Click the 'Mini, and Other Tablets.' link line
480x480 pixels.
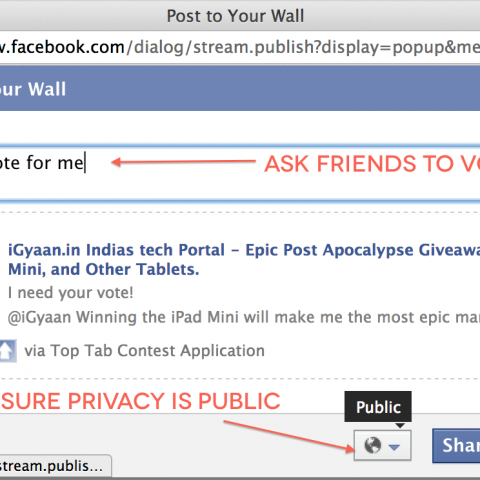click(x=103, y=269)
